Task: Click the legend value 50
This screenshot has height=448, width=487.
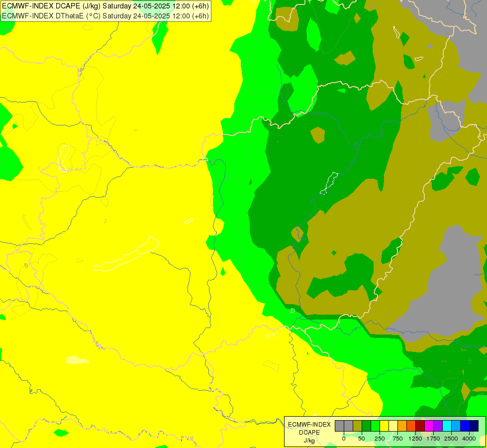Action: [362, 439]
